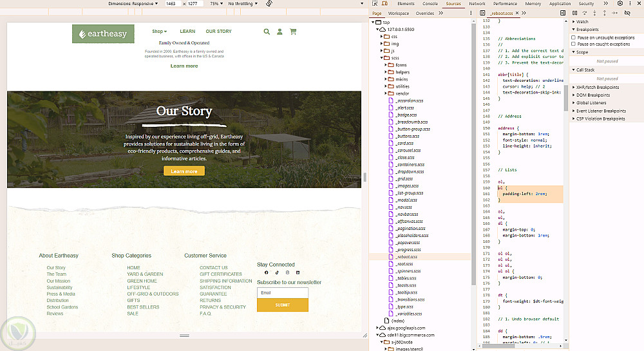Enable Pause on caught exceptions
Screen dimensions: 644x351
(573, 44)
